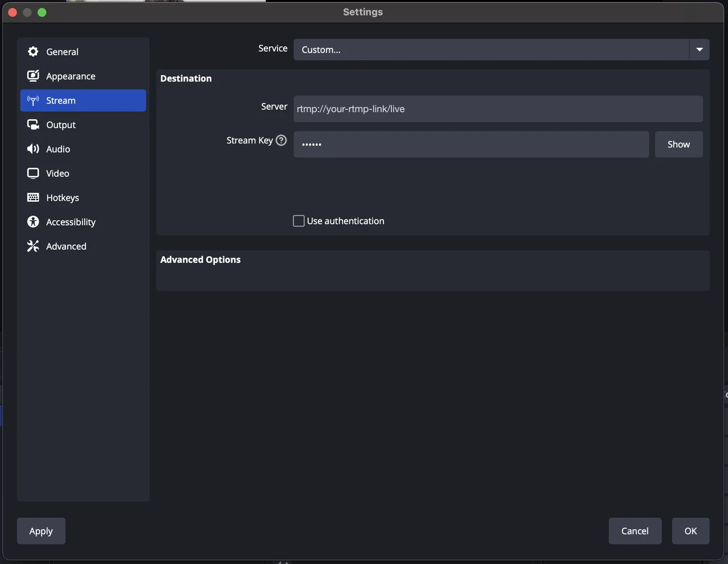Click the Use authentication label text
The width and height of the screenshot is (728, 564).
346,221
